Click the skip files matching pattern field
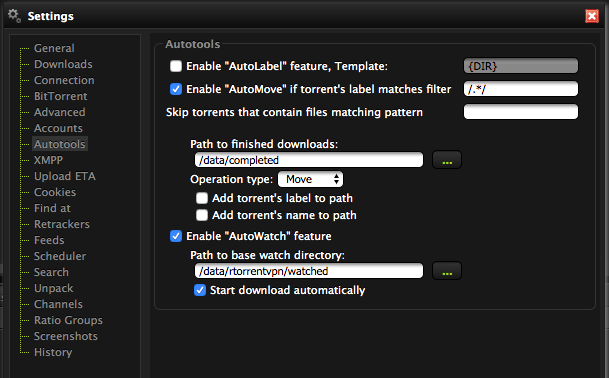The image size is (609, 378). tap(521, 112)
